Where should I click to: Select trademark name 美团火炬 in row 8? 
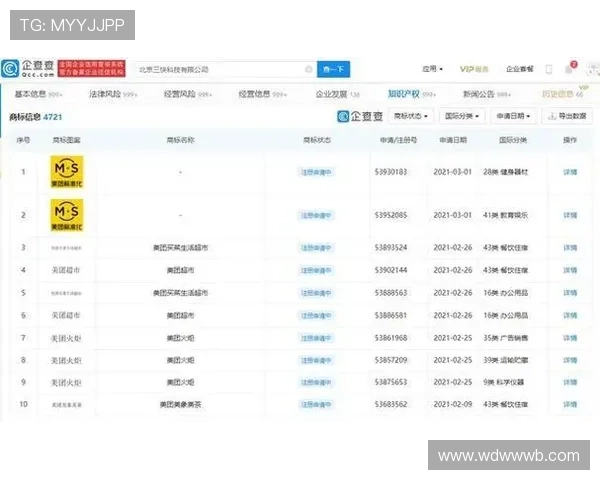[180, 361]
